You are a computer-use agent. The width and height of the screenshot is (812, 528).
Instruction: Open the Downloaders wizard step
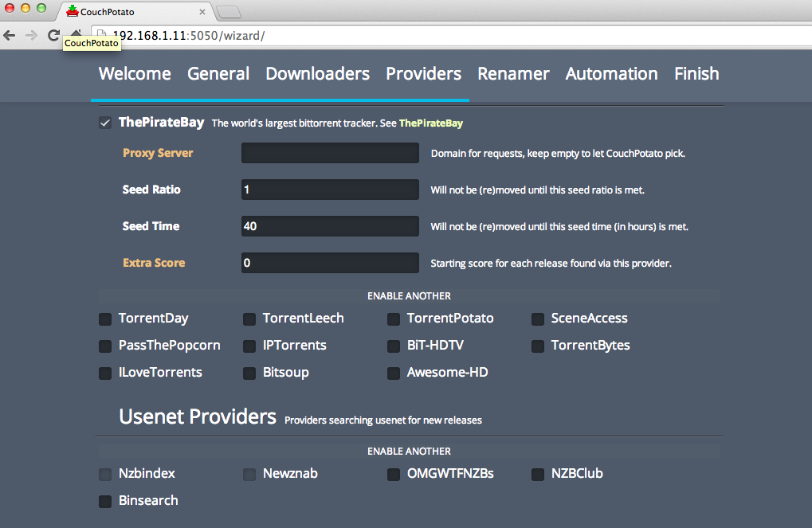(x=317, y=73)
